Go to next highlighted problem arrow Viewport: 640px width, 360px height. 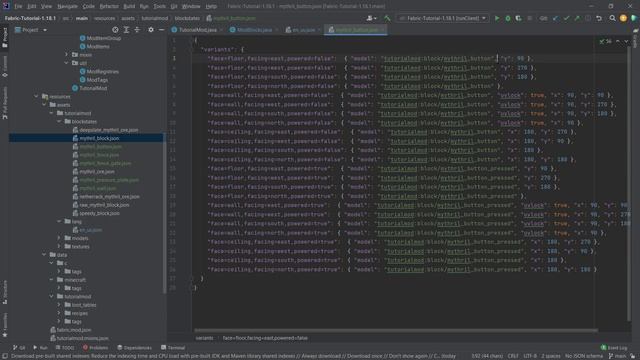tap(626, 41)
